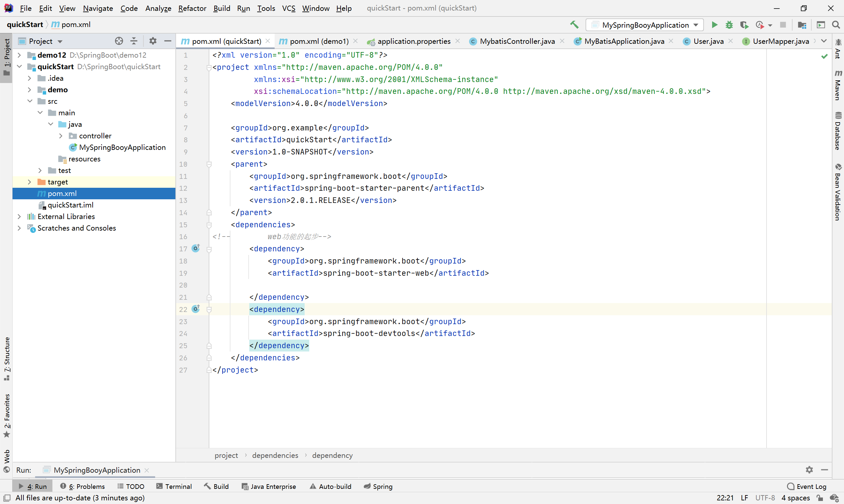This screenshot has height=504, width=844.
Task: Open the Spring tool window
Action: click(378, 486)
